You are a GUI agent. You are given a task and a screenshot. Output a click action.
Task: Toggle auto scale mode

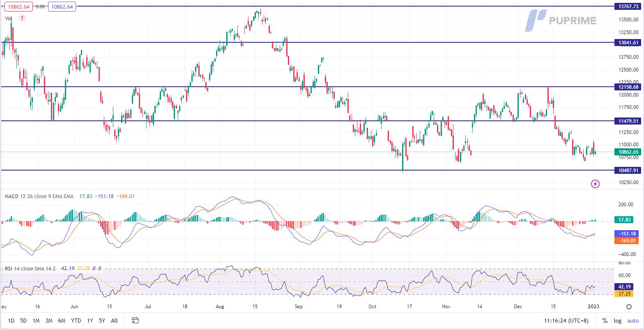click(632, 321)
